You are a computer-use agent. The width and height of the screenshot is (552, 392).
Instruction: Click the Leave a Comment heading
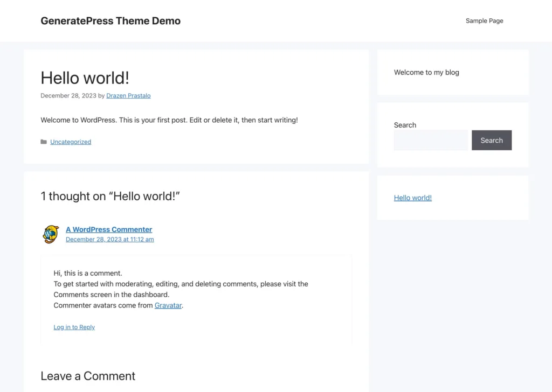coord(87,376)
